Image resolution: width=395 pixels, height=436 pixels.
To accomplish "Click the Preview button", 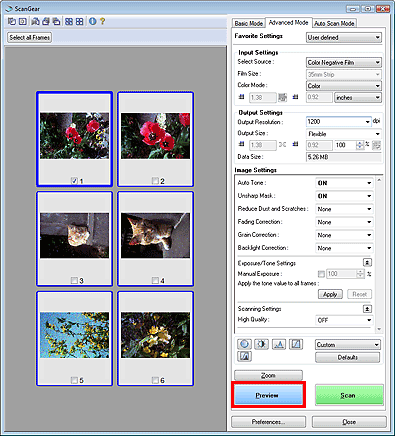I will [x=268, y=395].
